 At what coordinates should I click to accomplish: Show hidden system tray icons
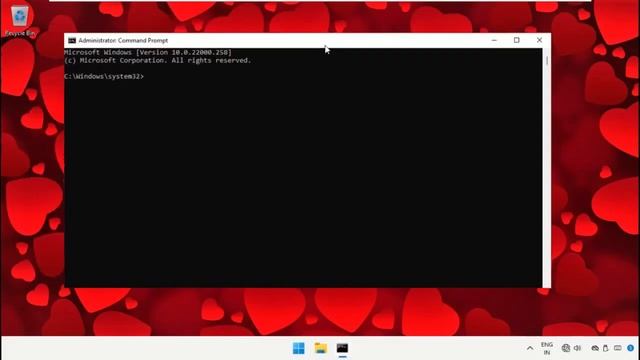coord(530,348)
